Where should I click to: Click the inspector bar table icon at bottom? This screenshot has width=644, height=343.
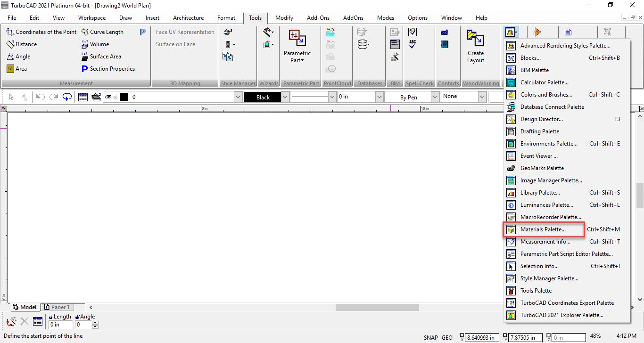38,321
